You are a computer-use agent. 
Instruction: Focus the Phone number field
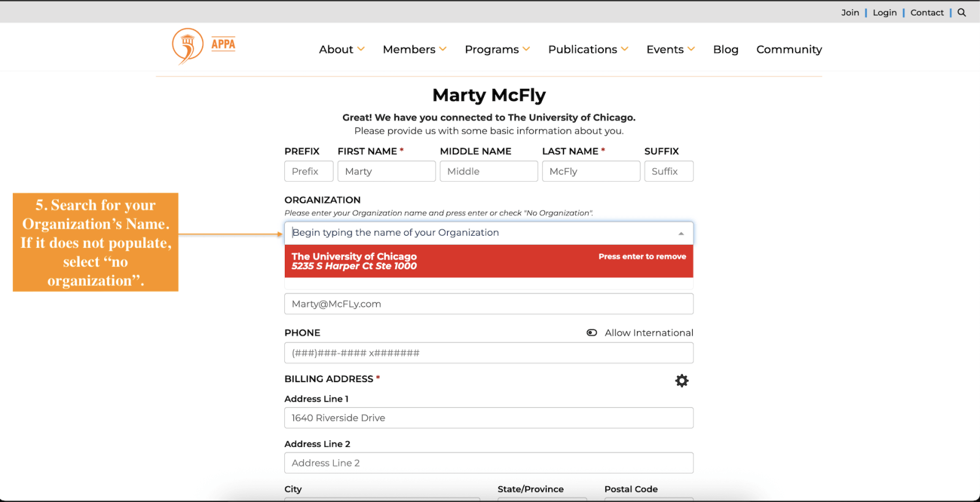[488, 353]
